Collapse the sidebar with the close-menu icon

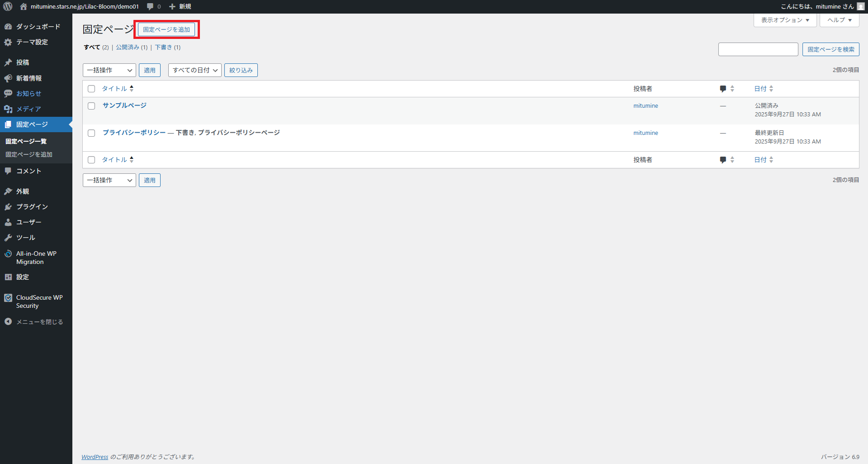coord(8,322)
